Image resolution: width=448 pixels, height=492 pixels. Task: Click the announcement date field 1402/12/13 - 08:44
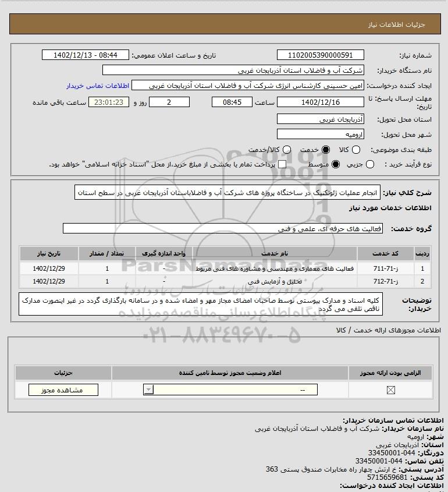pyautogui.click(x=86, y=55)
